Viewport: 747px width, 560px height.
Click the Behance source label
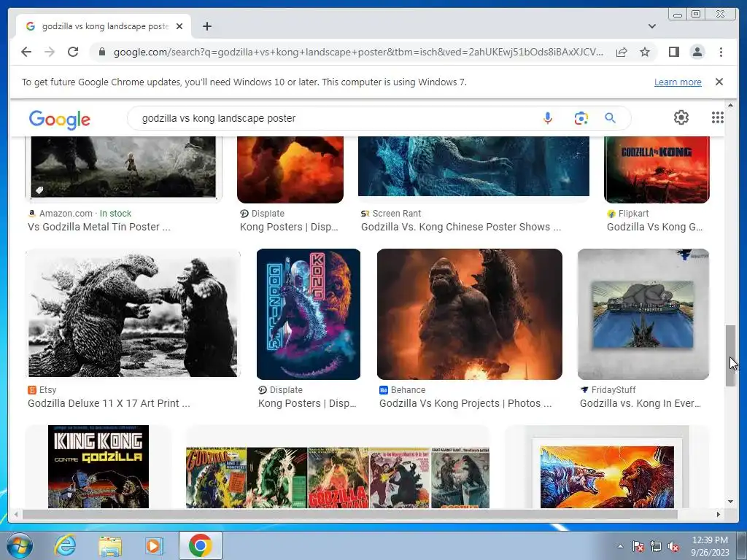pyautogui.click(x=403, y=390)
